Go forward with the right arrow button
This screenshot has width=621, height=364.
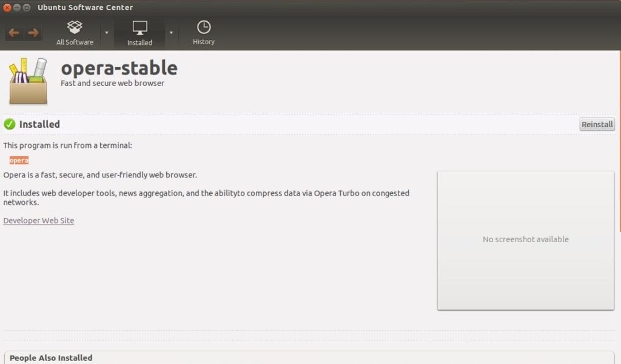click(33, 33)
